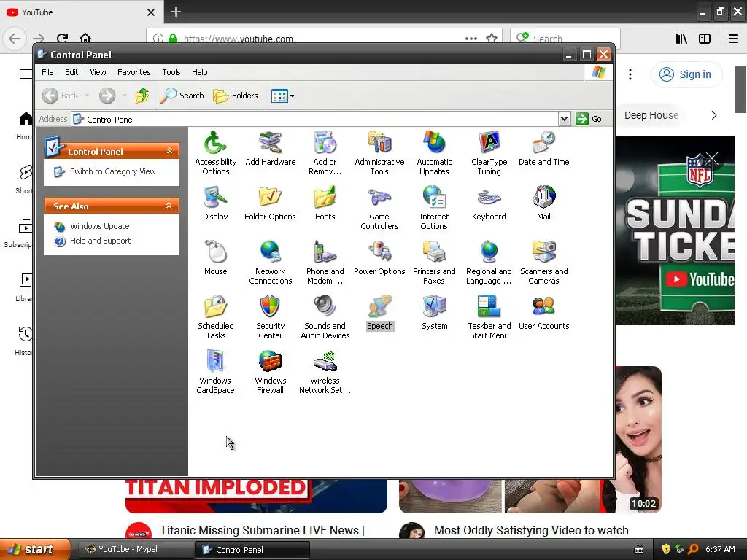Expand the Address bar dropdown
Screen dimensions: 747x560
[x=564, y=119]
